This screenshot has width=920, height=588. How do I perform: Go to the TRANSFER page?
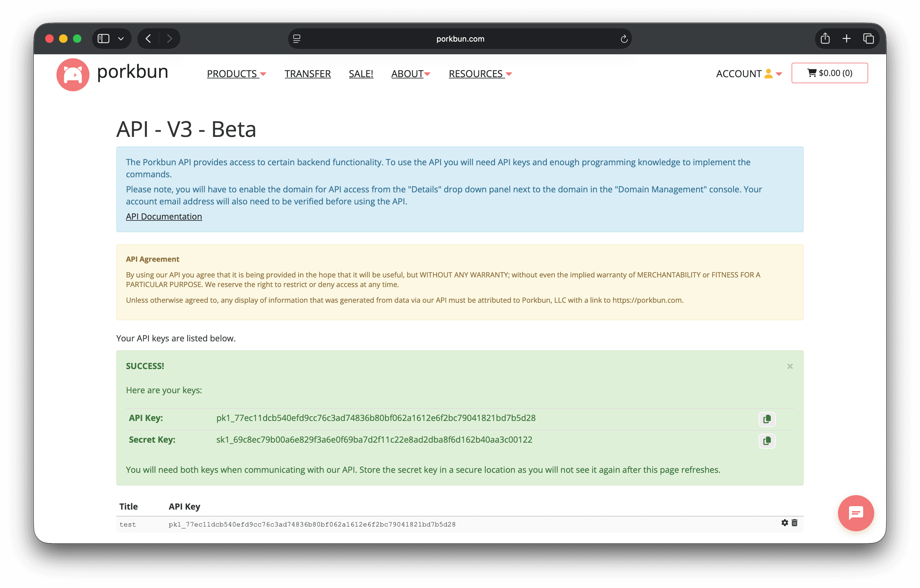307,74
